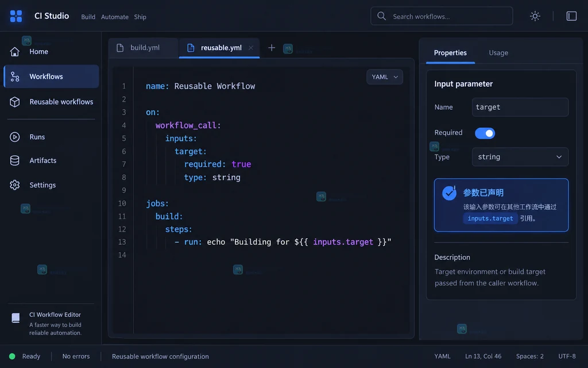
Task: Select the reusable.yml tab
Action: 219,48
